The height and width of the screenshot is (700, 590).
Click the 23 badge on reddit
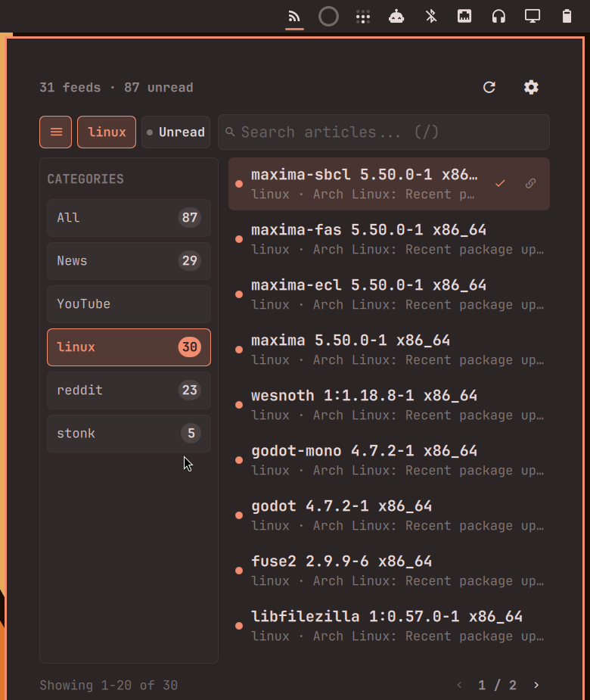click(190, 390)
